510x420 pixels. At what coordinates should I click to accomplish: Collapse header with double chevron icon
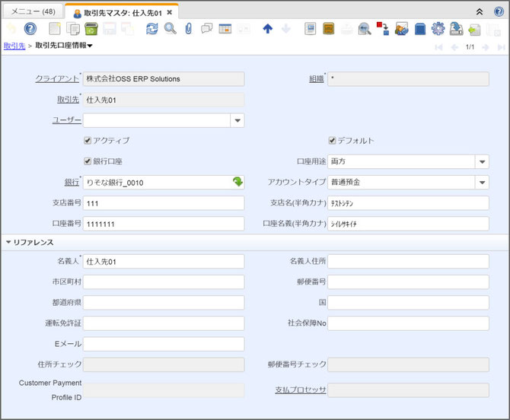tap(480, 12)
